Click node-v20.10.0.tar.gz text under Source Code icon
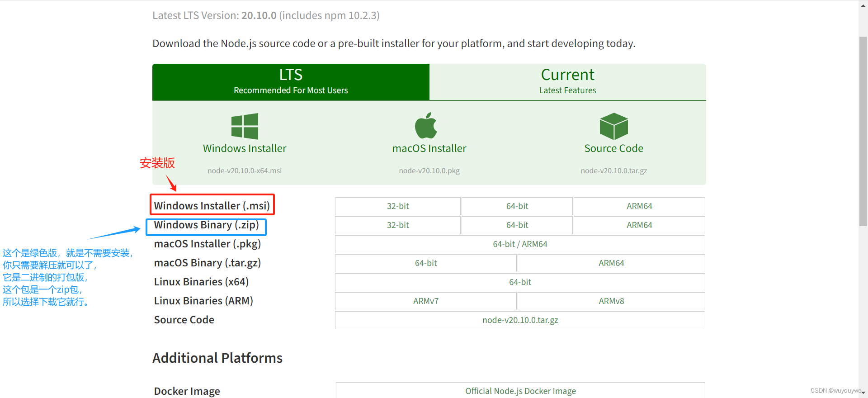 [x=613, y=171]
